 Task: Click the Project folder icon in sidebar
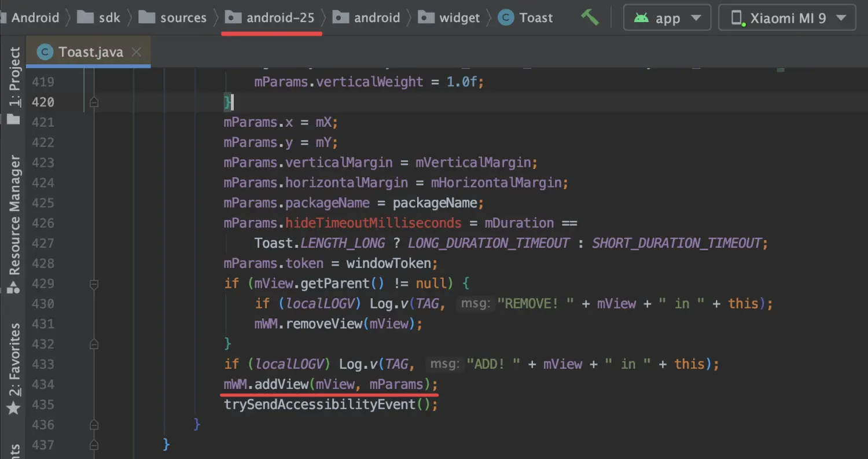[x=13, y=120]
